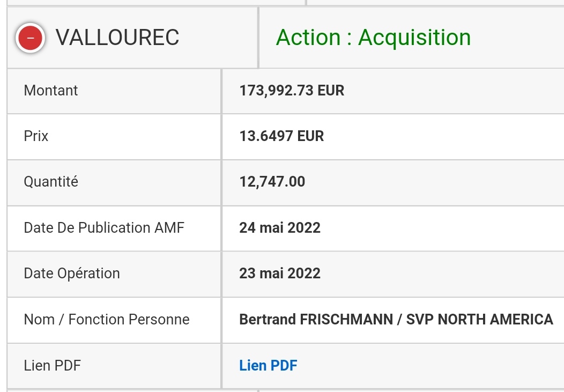
Task: Select the 24 mai 2022 date
Action: click(280, 228)
